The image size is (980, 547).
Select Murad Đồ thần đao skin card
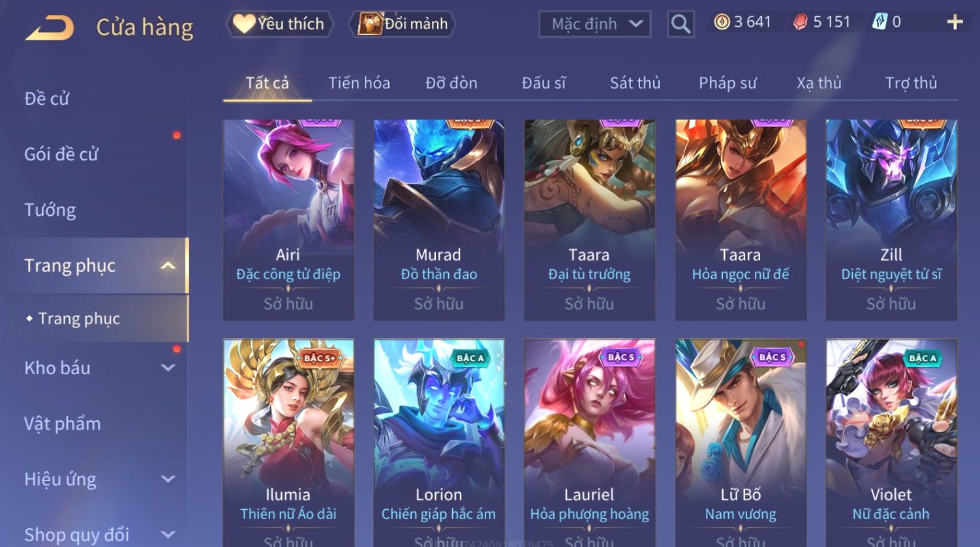tap(438, 220)
